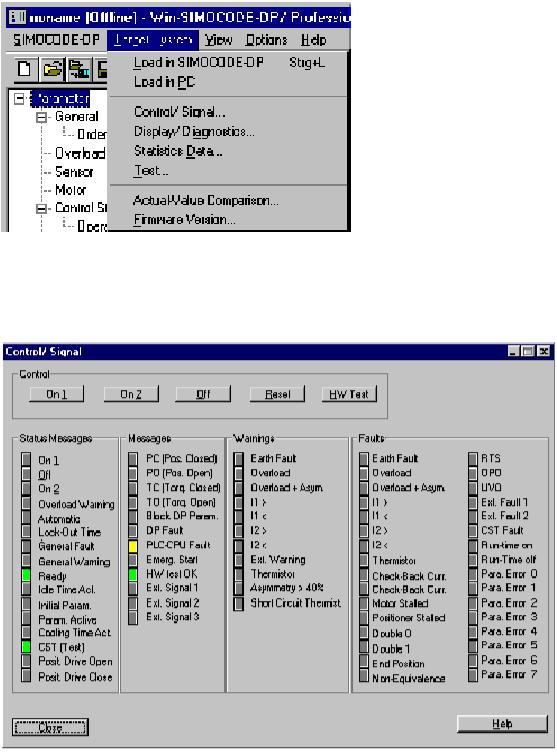Click the green HW test OK indicator
The width and height of the screenshot is (557, 752).
133,574
